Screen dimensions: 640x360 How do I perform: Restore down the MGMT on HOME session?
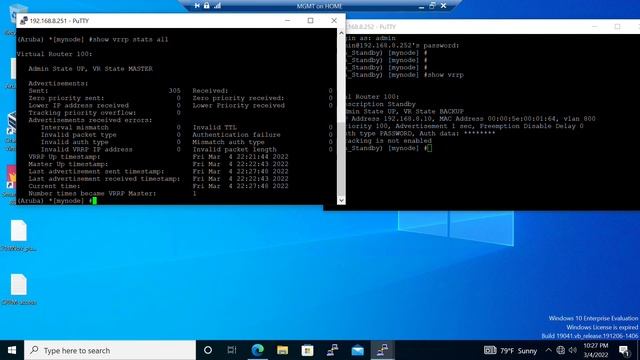(x=432, y=6)
